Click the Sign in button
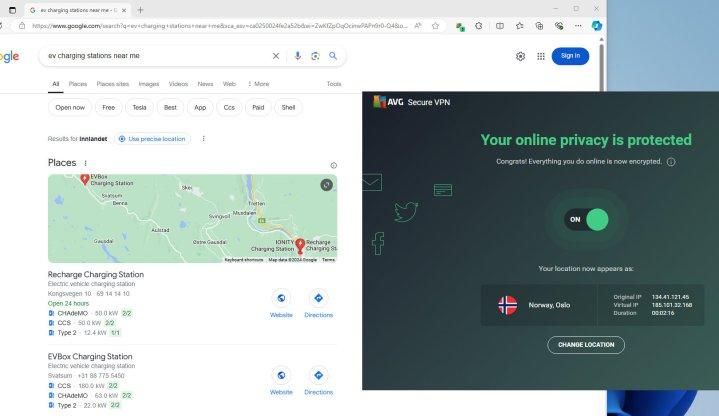This screenshot has height=416, width=719. point(570,56)
